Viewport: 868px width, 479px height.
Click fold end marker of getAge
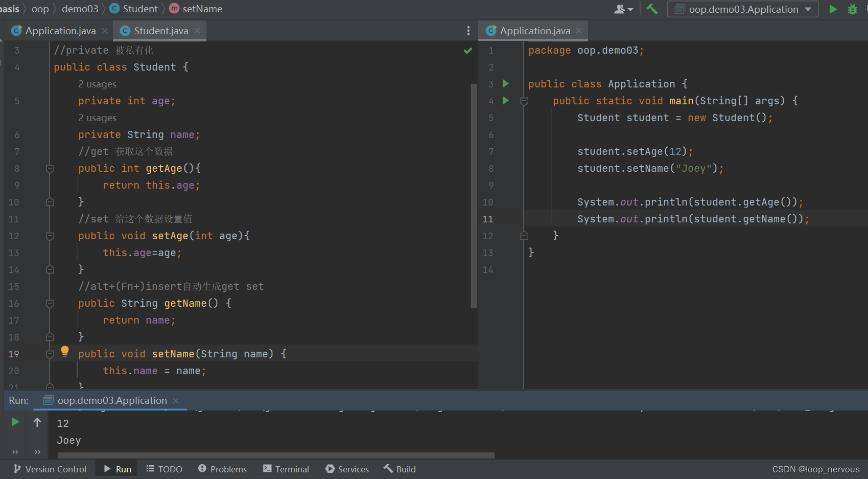click(50, 202)
